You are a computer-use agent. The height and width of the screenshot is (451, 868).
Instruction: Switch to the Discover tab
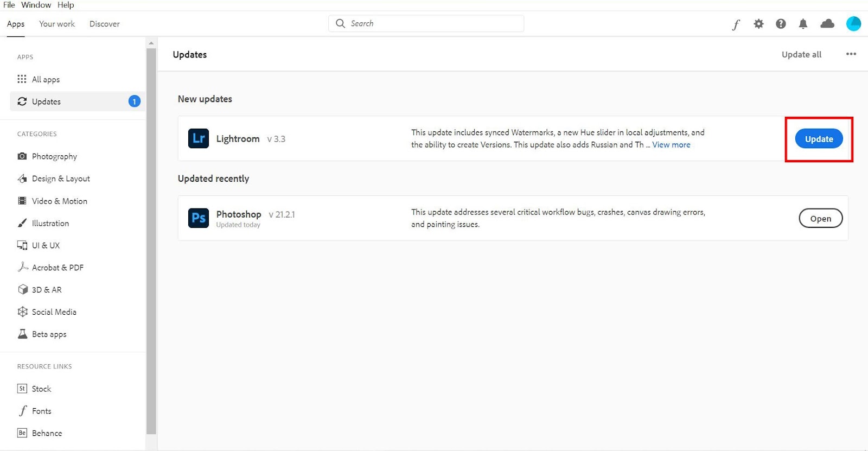pyautogui.click(x=105, y=24)
